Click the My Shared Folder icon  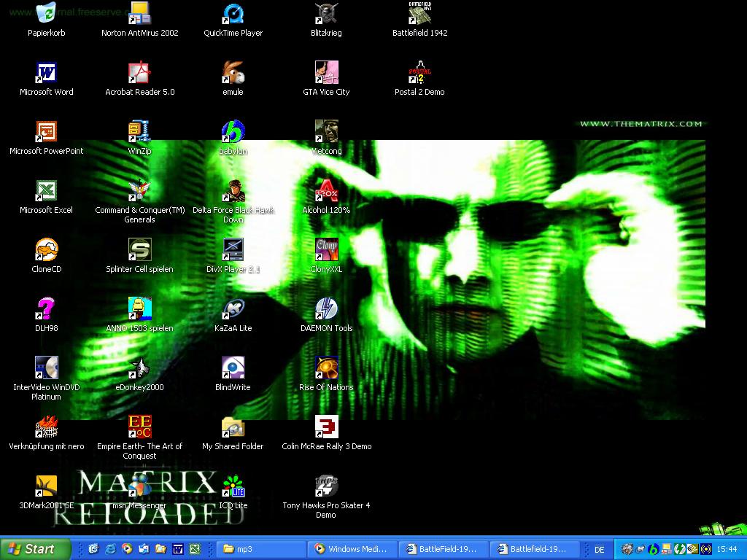click(233, 427)
